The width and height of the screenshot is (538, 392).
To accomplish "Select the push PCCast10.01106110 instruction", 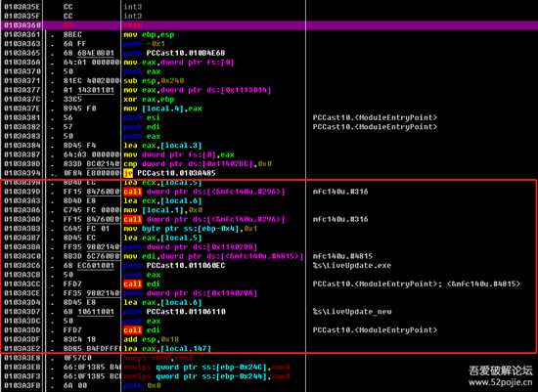I will (x=174, y=312).
